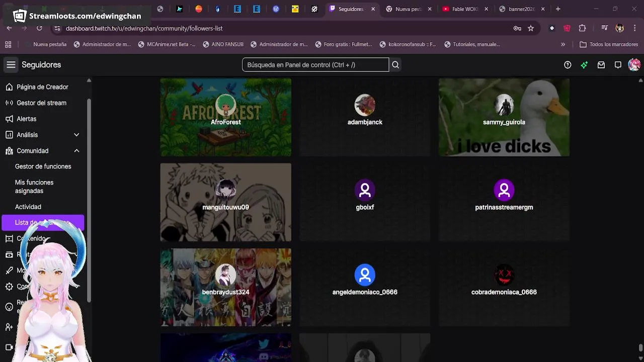The height and width of the screenshot is (362, 644).
Task: Open AfroForest follower card
Action: click(225, 117)
